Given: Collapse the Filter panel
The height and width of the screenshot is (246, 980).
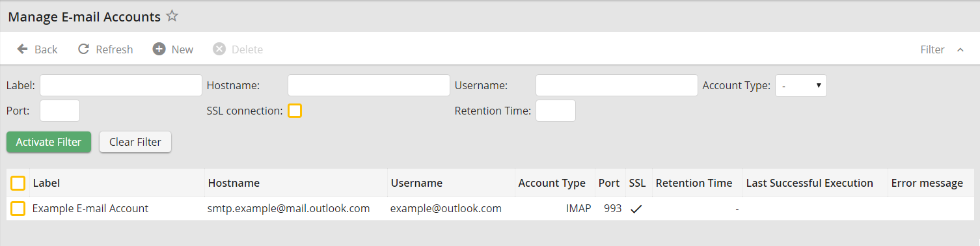Looking at the screenshot, I should point(942,49).
